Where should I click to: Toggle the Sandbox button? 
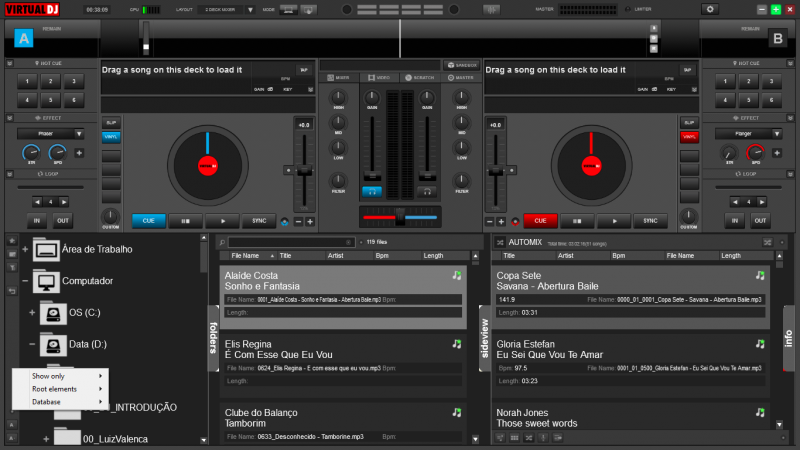[462, 65]
